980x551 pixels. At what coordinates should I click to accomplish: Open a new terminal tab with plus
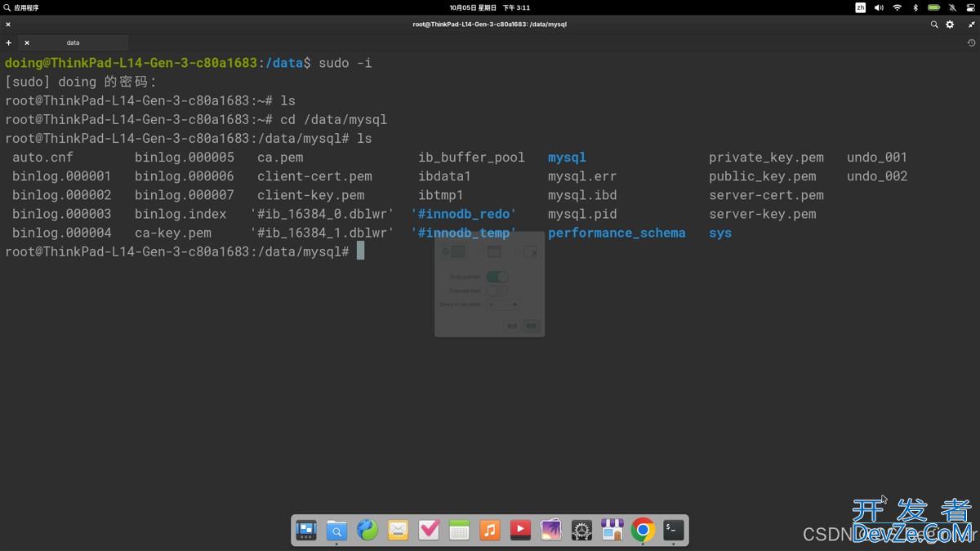(x=9, y=42)
